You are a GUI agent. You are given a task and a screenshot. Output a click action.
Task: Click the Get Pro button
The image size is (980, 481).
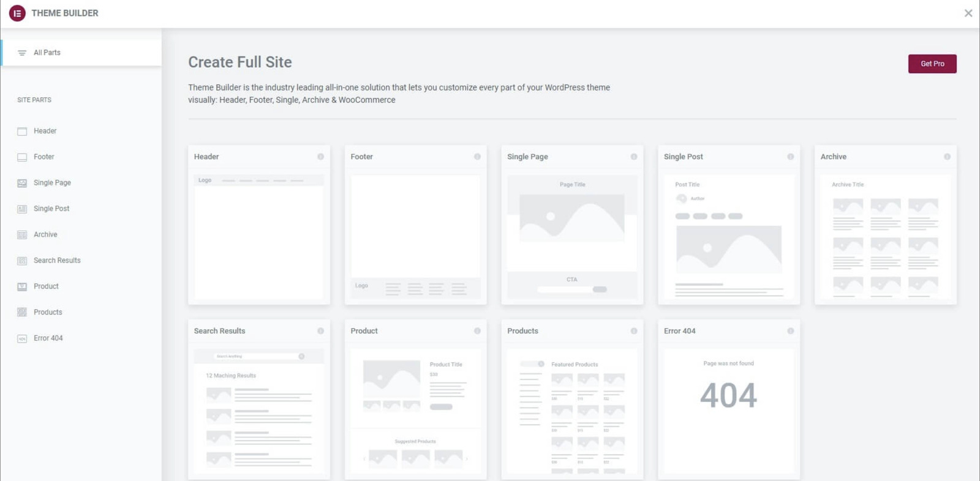[x=932, y=64]
